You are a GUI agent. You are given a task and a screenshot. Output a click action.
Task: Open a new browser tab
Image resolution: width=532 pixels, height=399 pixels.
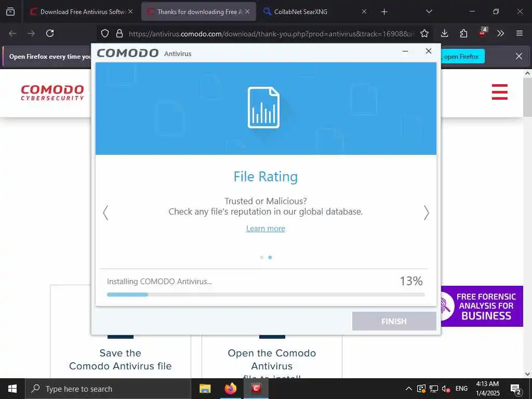pyautogui.click(x=384, y=12)
